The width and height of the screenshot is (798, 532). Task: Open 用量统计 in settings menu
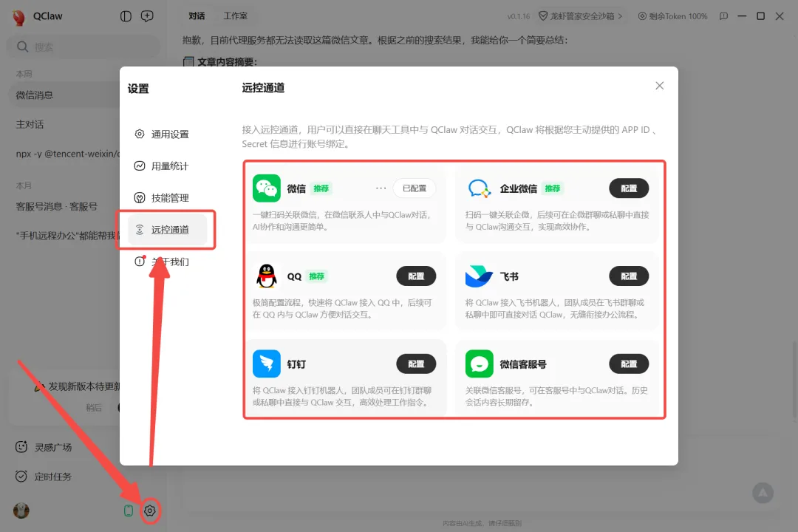pyautogui.click(x=168, y=166)
